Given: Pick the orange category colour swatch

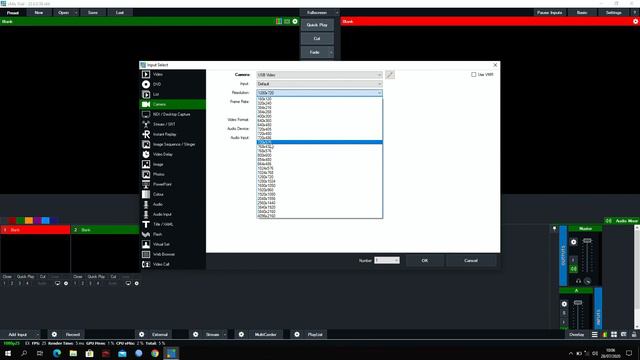Looking at the screenshot, I should click(29, 220).
